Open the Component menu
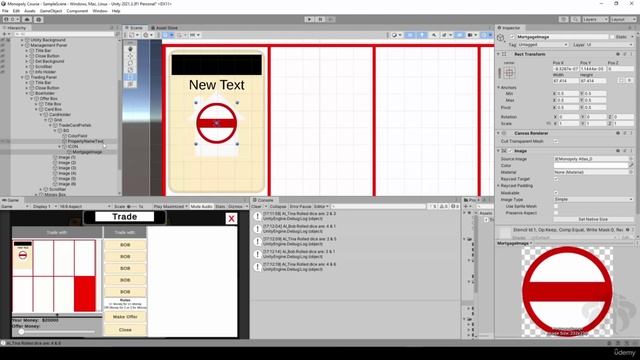This screenshot has width=640, height=360. [77, 11]
